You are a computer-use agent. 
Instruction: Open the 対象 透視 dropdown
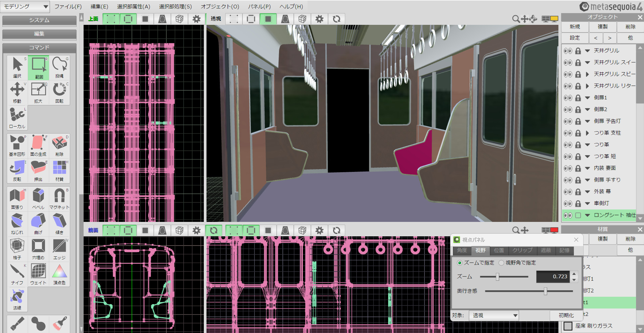coord(494,316)
